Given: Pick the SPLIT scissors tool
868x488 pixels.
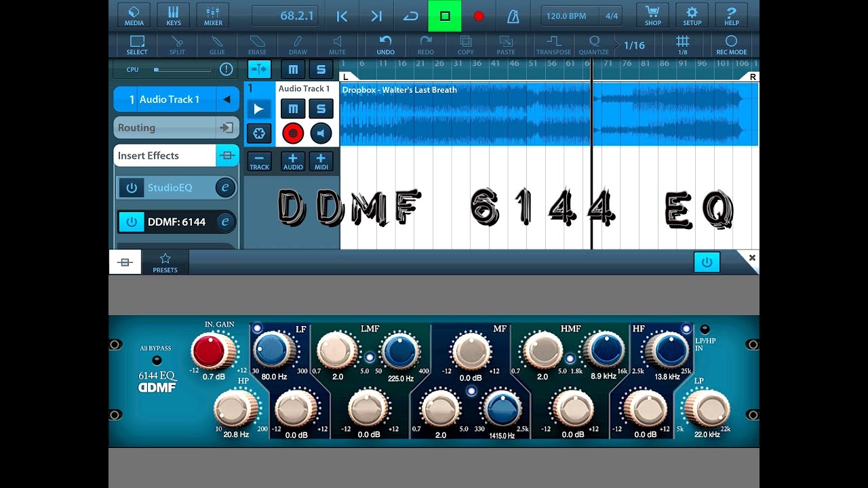Looking at the screenshot, I should click(177, 45).
